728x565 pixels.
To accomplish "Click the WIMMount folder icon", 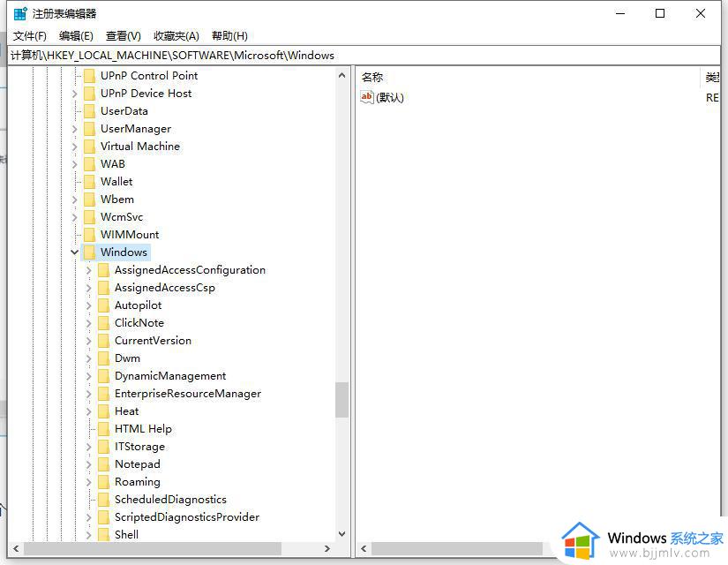I will coord(90,235).
